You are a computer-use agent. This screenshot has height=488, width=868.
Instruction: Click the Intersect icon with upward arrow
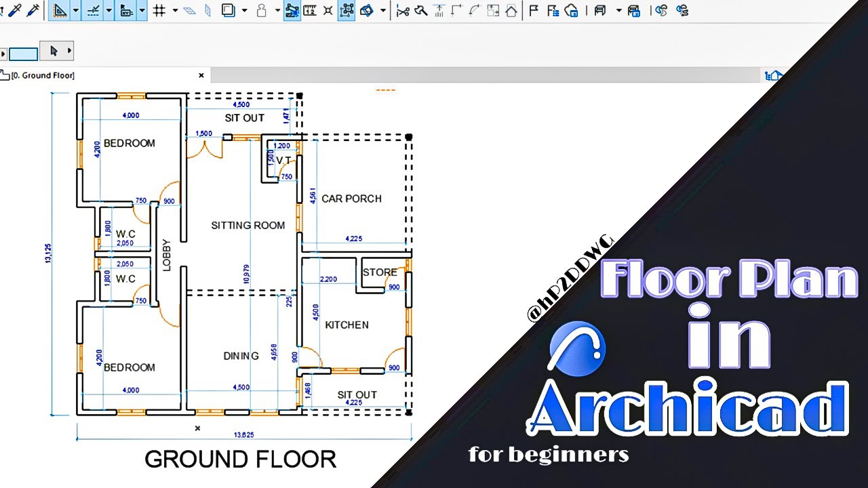click(x=439, y=10)
